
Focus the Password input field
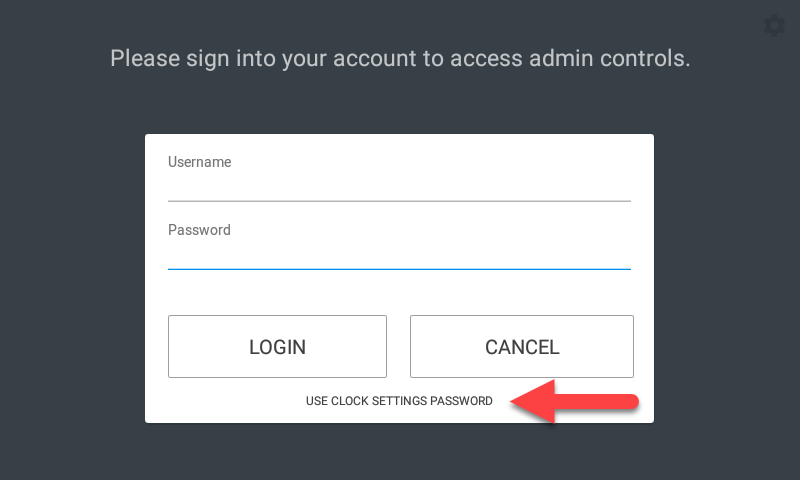tap(399, 254)
